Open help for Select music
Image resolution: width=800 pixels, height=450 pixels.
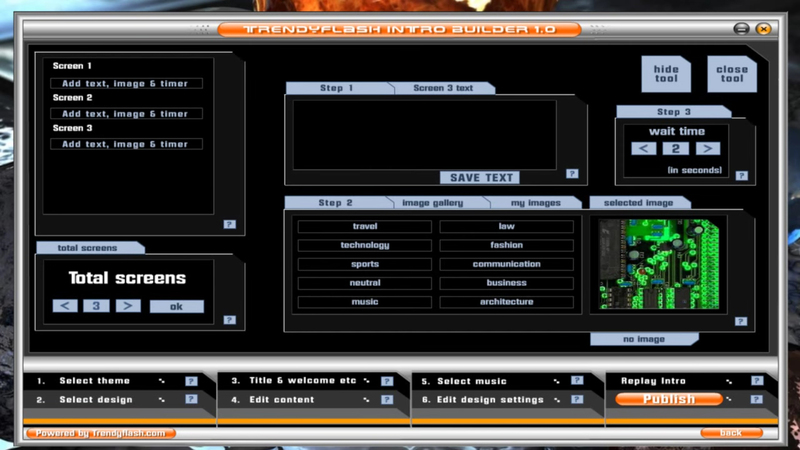pos(577,380)
